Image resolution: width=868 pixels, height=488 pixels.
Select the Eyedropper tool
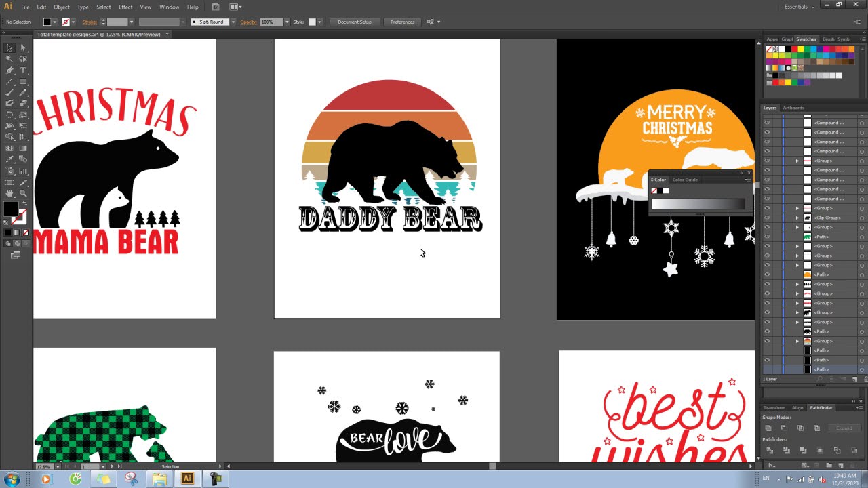(x=9, y=160)
